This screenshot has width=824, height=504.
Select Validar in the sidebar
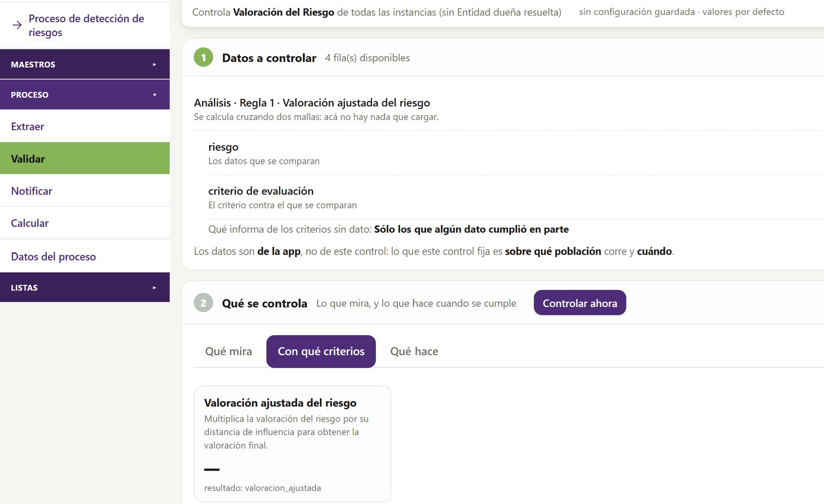(84, 159)
